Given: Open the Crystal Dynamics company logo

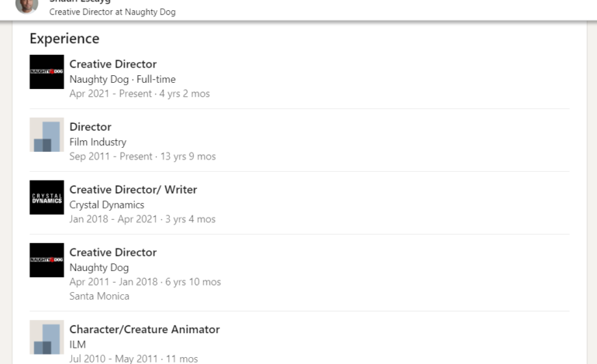Looking at the screenshot, I should [x=47, y=197].
